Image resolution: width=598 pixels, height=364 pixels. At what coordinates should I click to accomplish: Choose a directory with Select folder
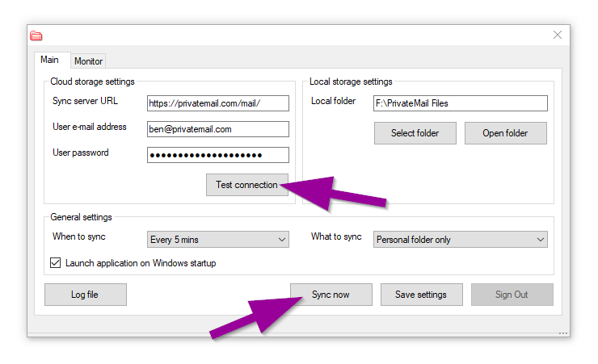coord(415,133)
